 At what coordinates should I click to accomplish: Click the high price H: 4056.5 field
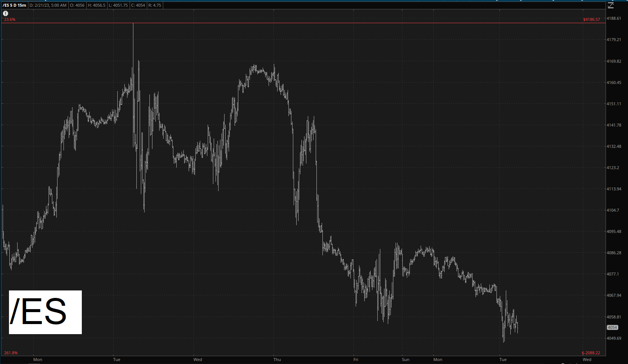coord(97,5)
